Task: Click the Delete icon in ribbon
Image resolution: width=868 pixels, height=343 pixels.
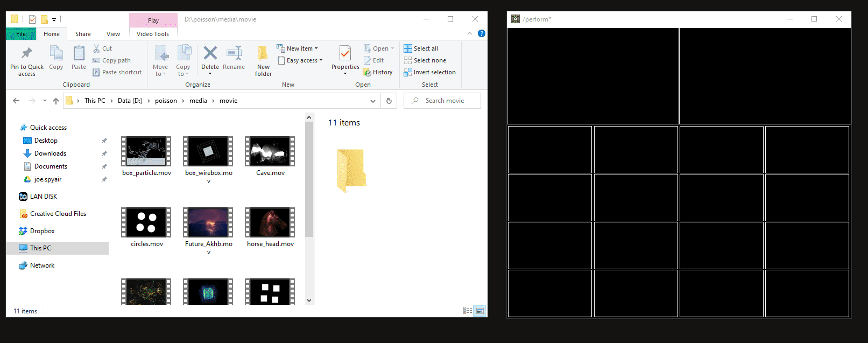Action: (210, 54)
